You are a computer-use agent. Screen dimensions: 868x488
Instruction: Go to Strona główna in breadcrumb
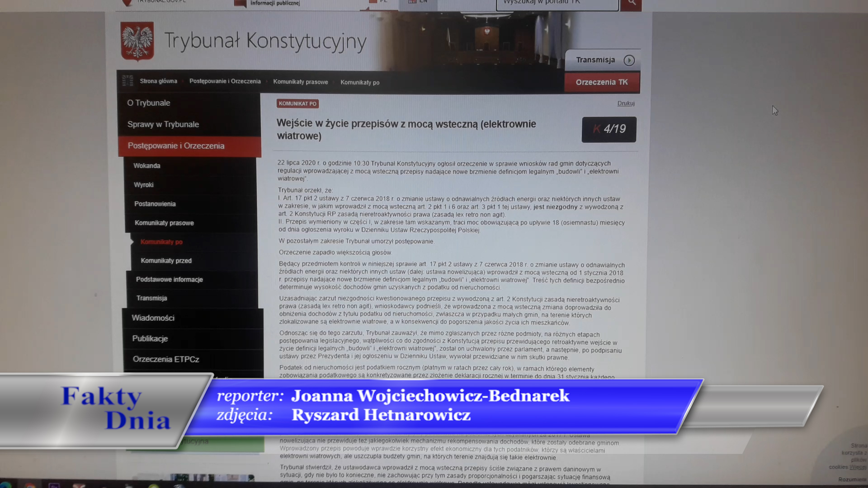pos(158,81)
